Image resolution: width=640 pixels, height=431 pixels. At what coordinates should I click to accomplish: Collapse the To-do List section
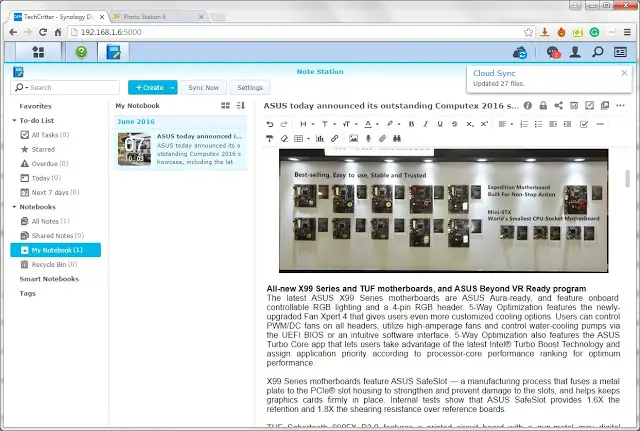click(x=14, y=120)
